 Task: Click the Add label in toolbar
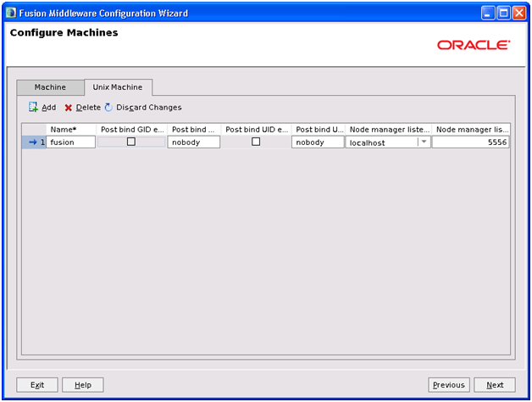[x=49, y=108]
